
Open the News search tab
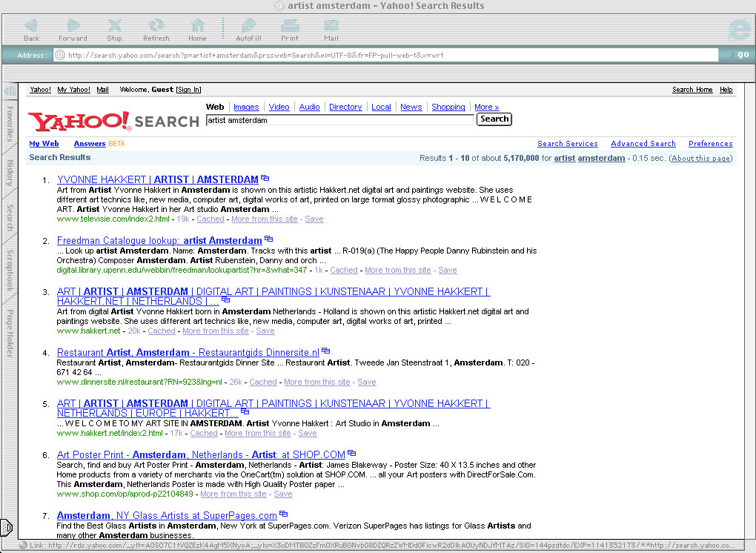pos(411,107)
